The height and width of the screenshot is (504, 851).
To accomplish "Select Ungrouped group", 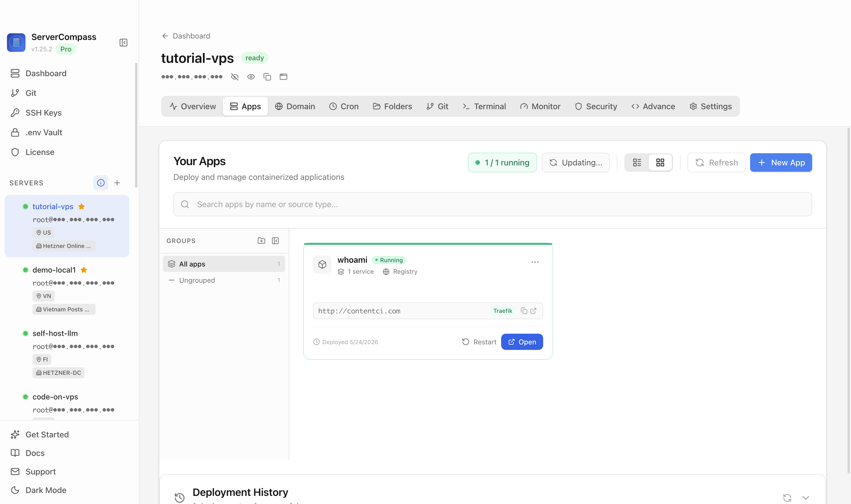I will tap(224, 280).
